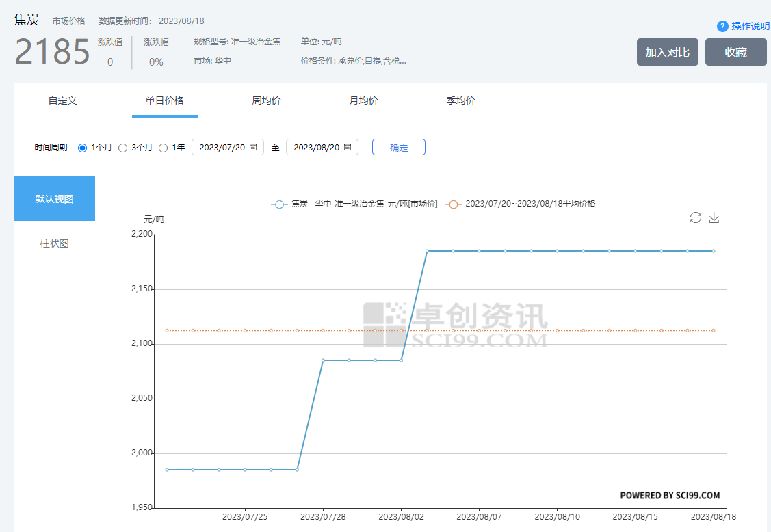
Task: Click the 加入对比 compare button
Action: tap(667, 51)
